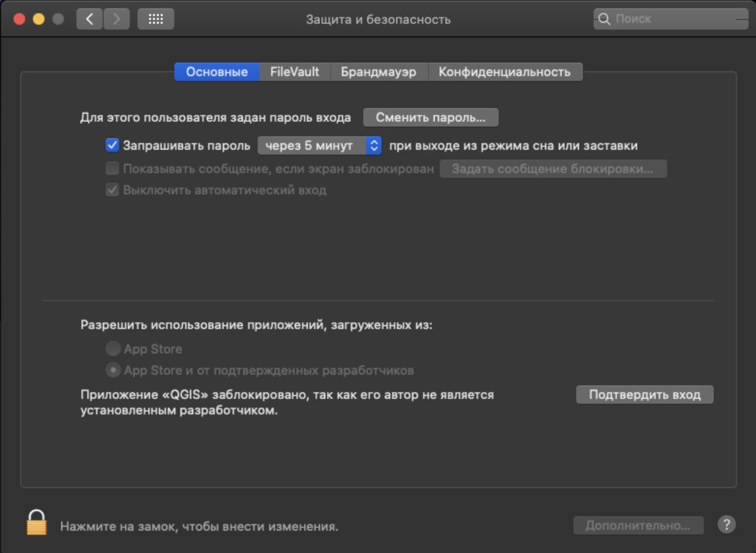This screenshot has height=553, width=756.
Task: Click the forward navigation arrow
Action: tap(116, 19)
